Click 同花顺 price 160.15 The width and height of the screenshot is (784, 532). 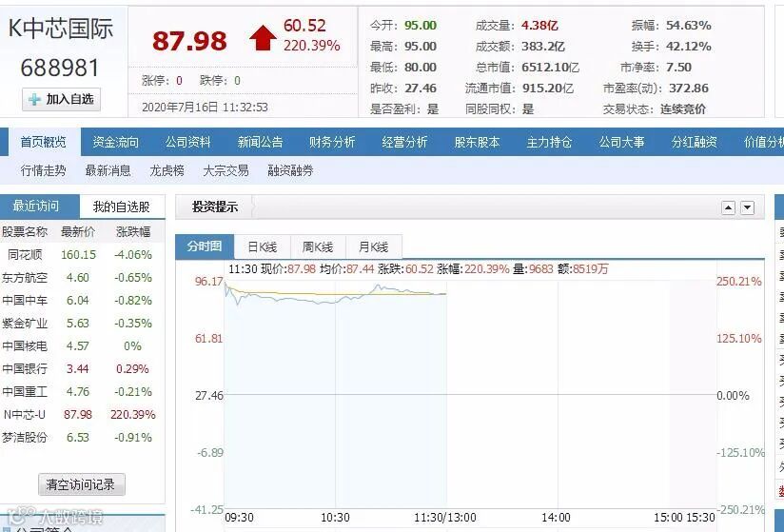point(79,254)
